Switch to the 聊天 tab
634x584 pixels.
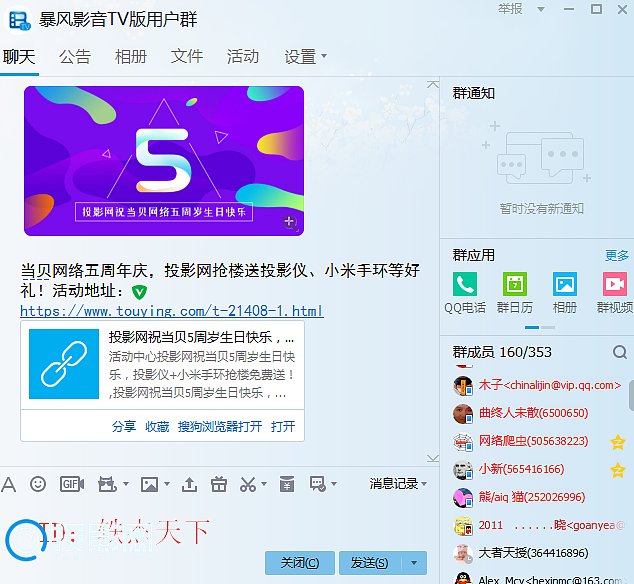tap(19, 57)
